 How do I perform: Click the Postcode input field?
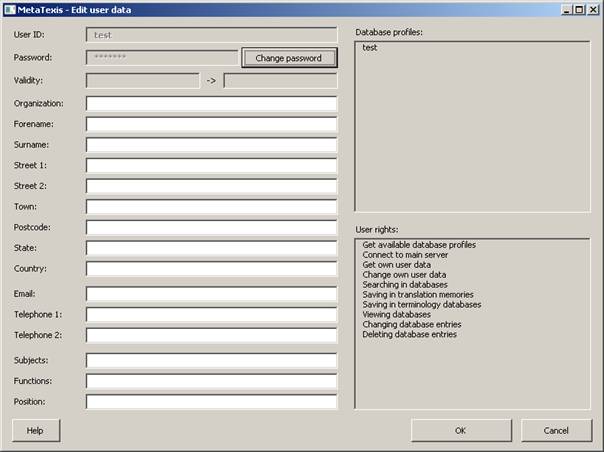click(x=211, y=227)
